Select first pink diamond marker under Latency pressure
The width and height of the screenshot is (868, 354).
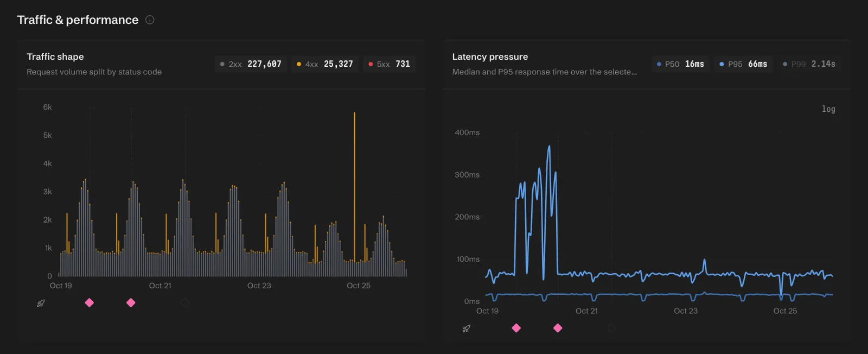[516, 328]
